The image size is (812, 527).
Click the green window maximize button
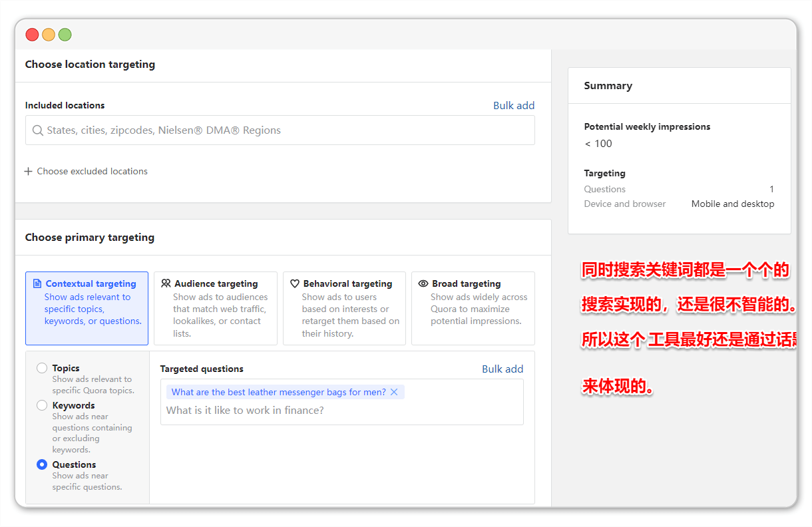[65, 35]
